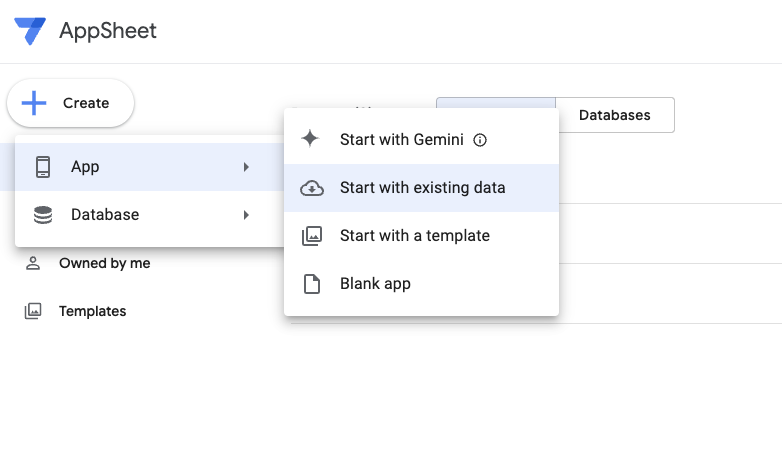Switch to the Databases tab
The height and width of the screenshot is (459, 782).
pos(615,115)
